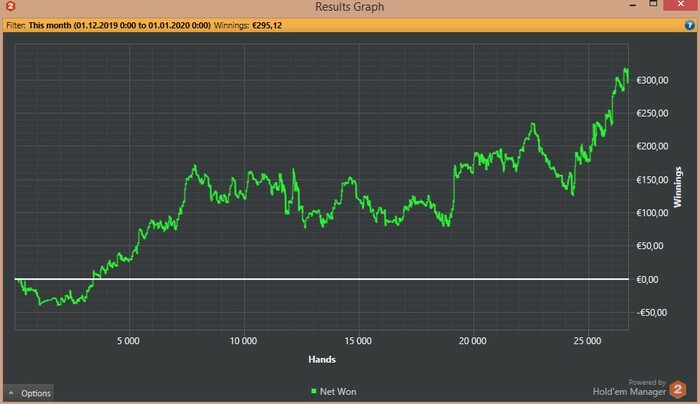Click the Winnings vertical axis label
This screenshot has width=700, height=404.
pos(678,187)
